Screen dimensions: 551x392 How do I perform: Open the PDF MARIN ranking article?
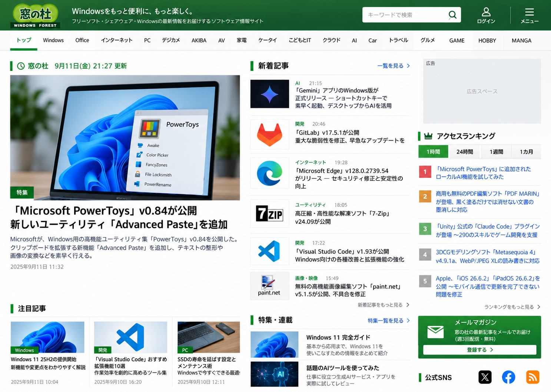click(x=488, y=202)
